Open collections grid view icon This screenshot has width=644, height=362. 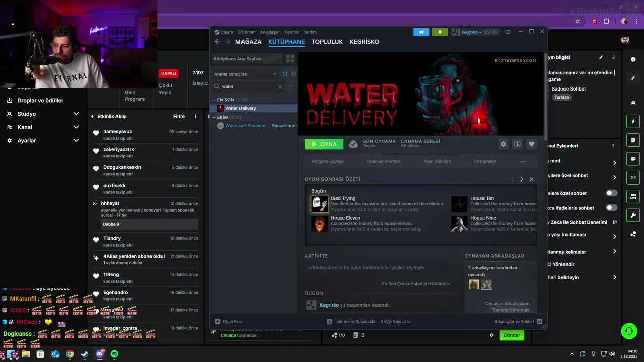(x=290, y=59)
